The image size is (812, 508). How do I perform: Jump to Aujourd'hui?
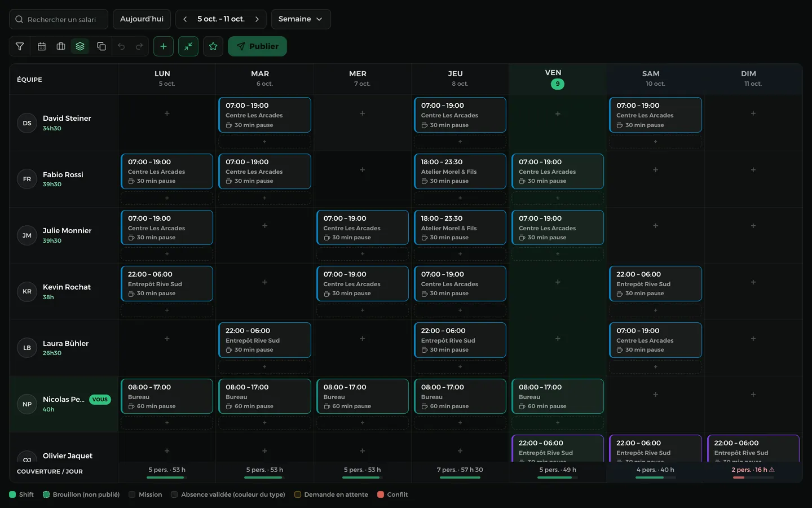pos(142,19)
